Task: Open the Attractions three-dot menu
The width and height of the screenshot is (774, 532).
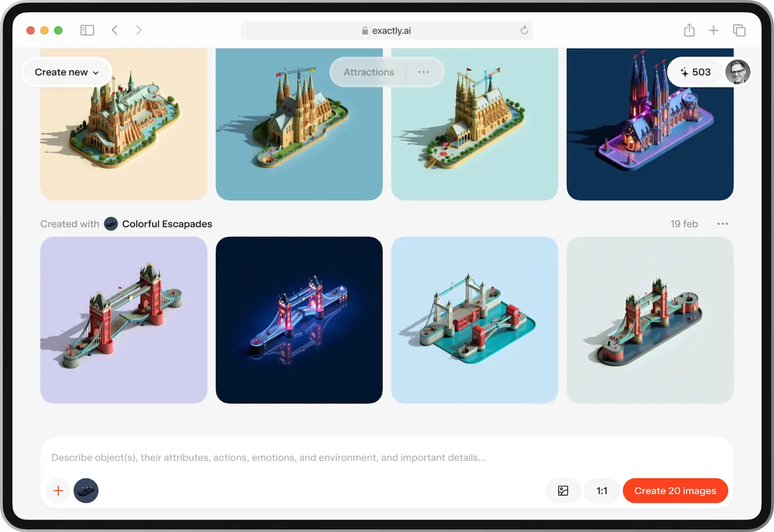Action: pyautogui.click(x=423, y=72)
